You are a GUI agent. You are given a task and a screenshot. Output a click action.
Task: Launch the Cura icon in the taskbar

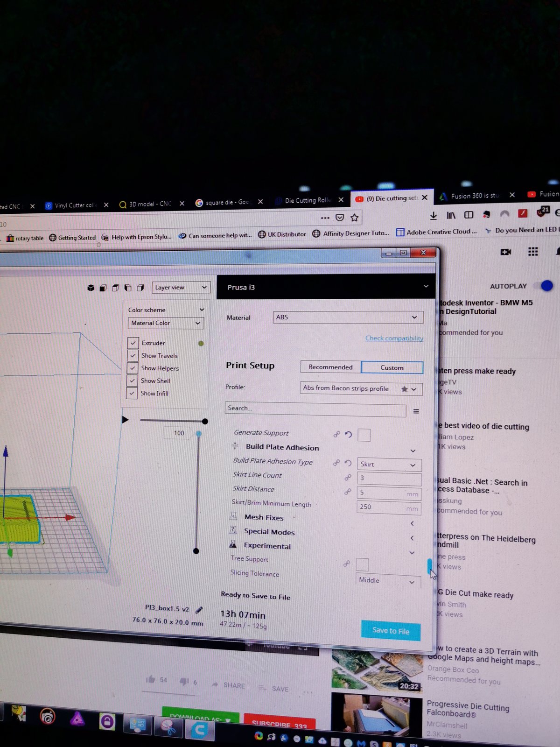pyautogui.click(x=199, y=730)
